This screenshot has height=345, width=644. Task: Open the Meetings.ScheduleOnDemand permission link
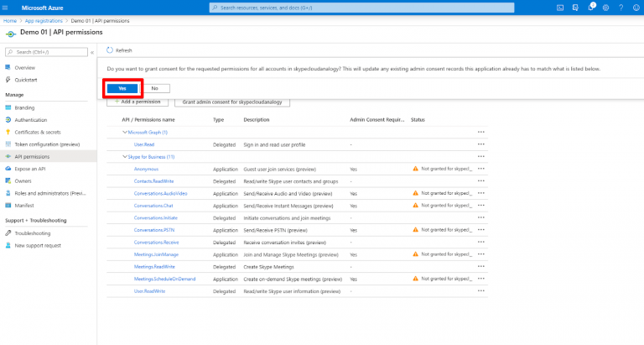(164, 279)
